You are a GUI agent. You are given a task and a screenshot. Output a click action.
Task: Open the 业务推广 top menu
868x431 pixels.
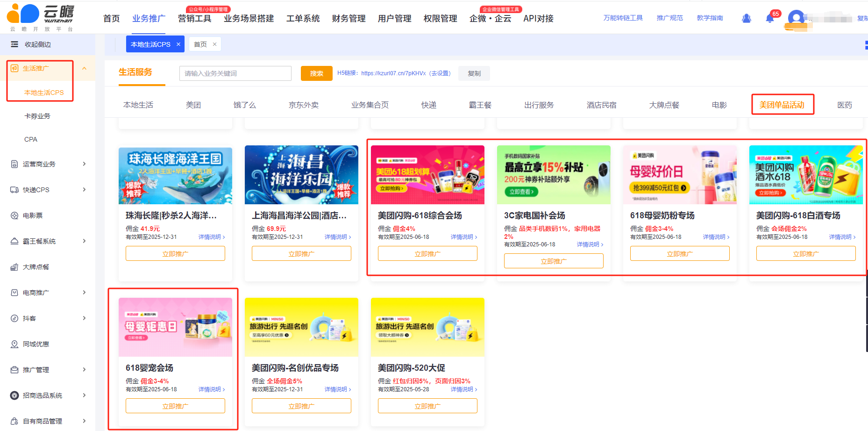click(149, 19)
